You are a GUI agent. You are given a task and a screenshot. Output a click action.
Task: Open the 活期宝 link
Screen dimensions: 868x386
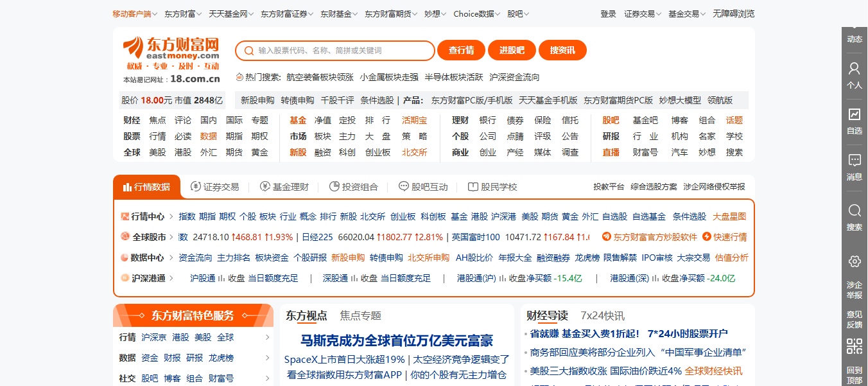pos(414,120)
